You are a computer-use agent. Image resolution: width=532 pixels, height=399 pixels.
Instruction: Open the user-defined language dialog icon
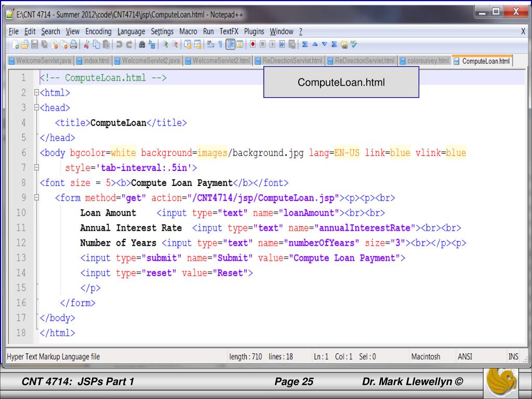pyautogui.click(x=240, y=45)
